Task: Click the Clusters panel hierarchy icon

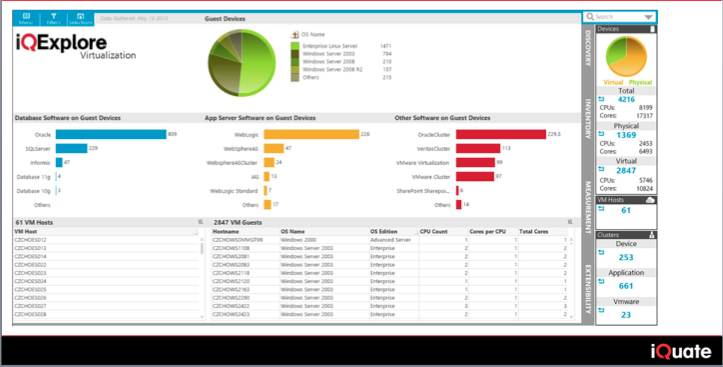Action: (652, 235)
